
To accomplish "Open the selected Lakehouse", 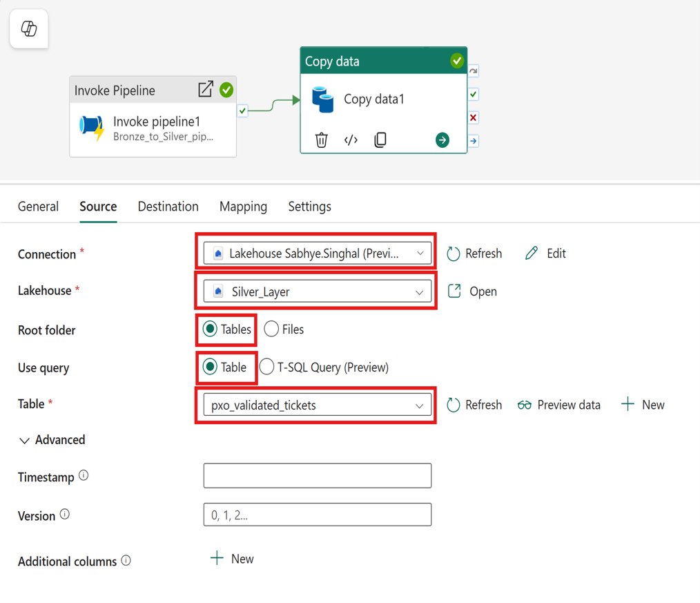I will (x=472, y=291).
